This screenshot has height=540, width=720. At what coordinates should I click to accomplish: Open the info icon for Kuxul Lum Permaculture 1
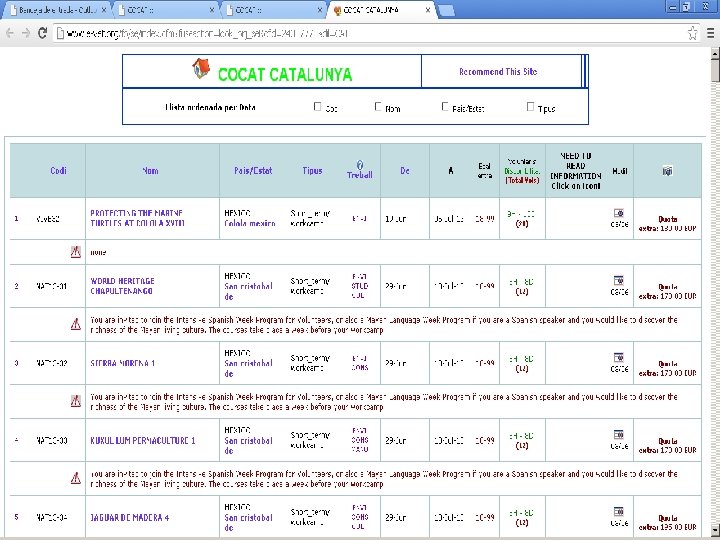(619, 435)
